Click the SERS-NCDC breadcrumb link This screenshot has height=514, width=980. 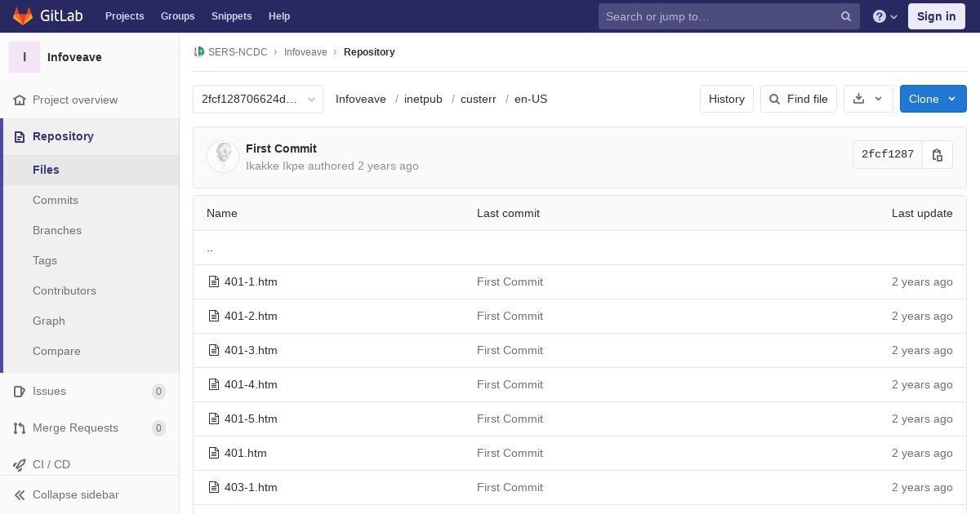point(238,52)
